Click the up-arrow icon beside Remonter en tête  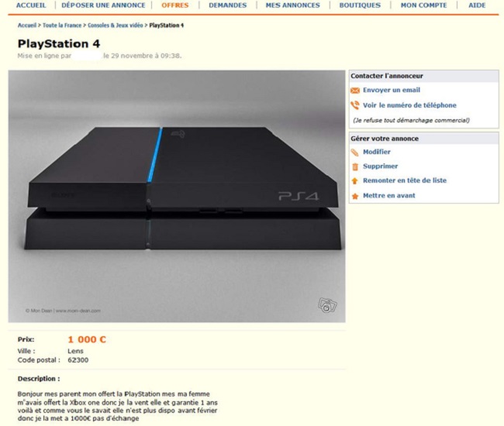(355, 180)
